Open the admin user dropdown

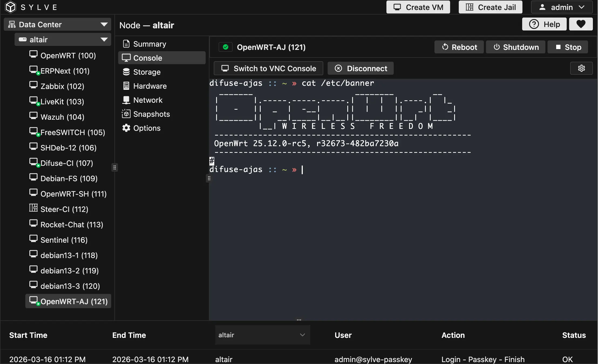562,7
